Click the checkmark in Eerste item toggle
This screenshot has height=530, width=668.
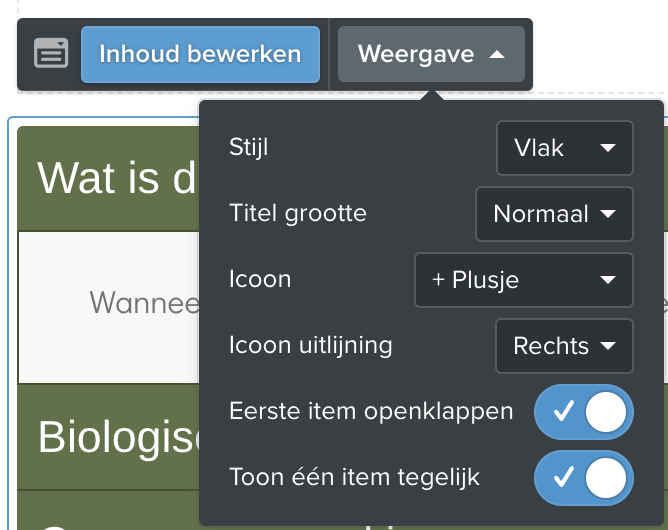(563, 412)
